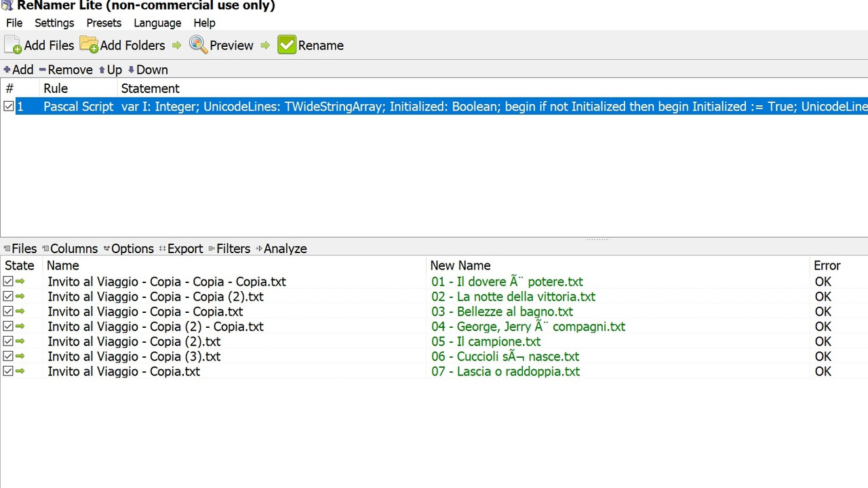Open the Help menu
The width and height of the screenshot is (868, 488).
tap(204, 22)
